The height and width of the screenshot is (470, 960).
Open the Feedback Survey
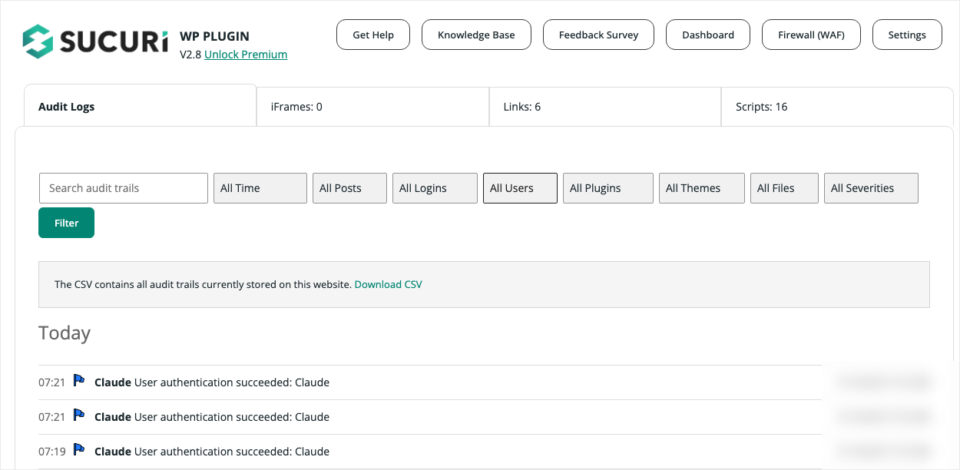[x=598, y=35]
